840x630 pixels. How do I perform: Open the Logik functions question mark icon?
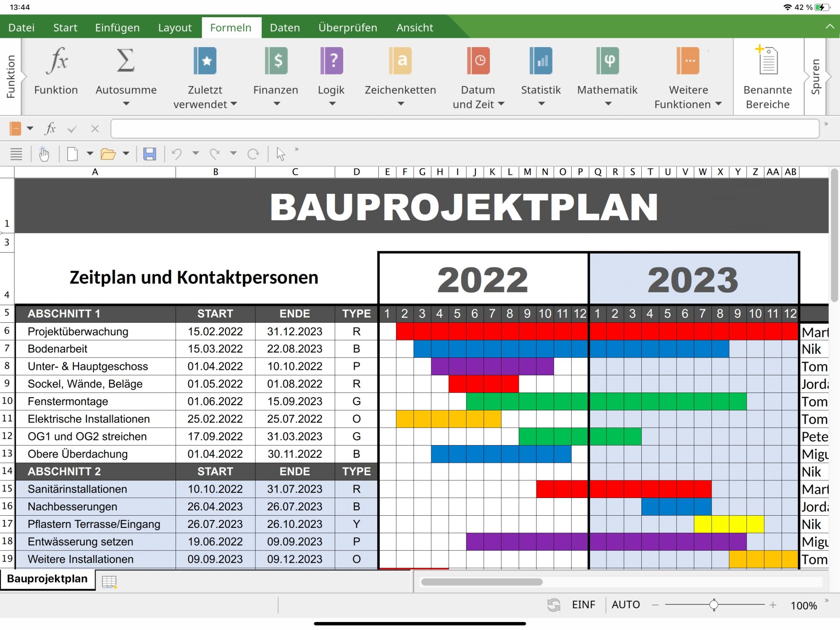331,61
